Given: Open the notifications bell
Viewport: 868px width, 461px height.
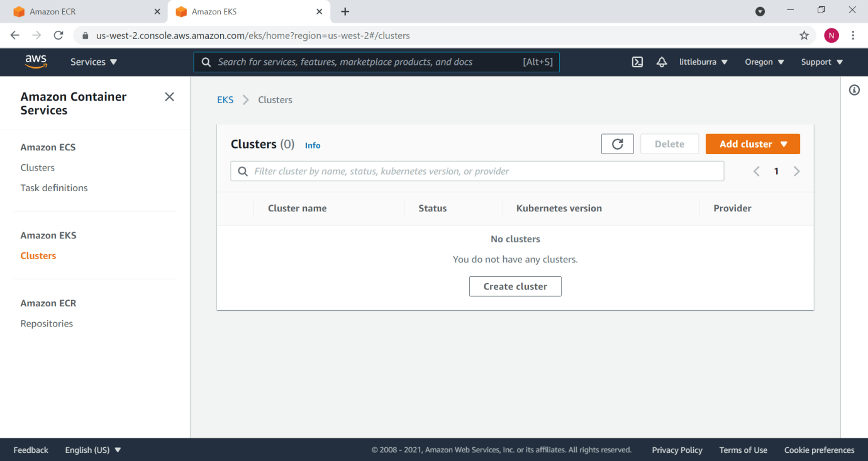Looking at the screenshot, I should (x=662, y=62).
